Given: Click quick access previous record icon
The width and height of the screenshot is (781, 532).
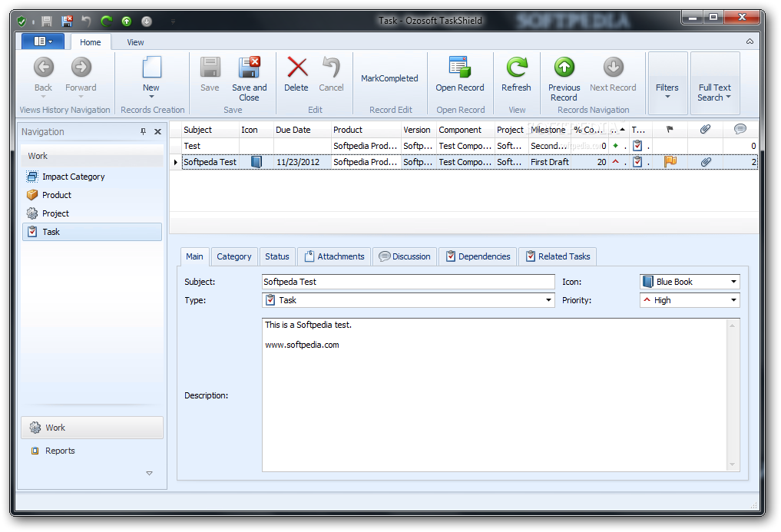Looking at the screenshot, I should [127, 21].
